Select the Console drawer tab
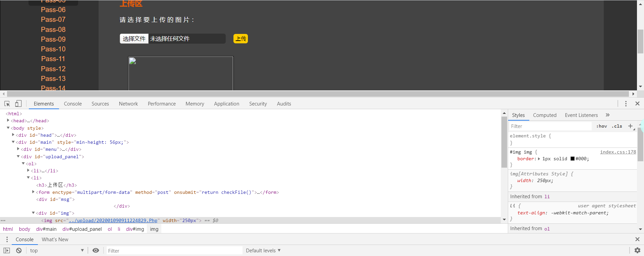 coord(24,240)
